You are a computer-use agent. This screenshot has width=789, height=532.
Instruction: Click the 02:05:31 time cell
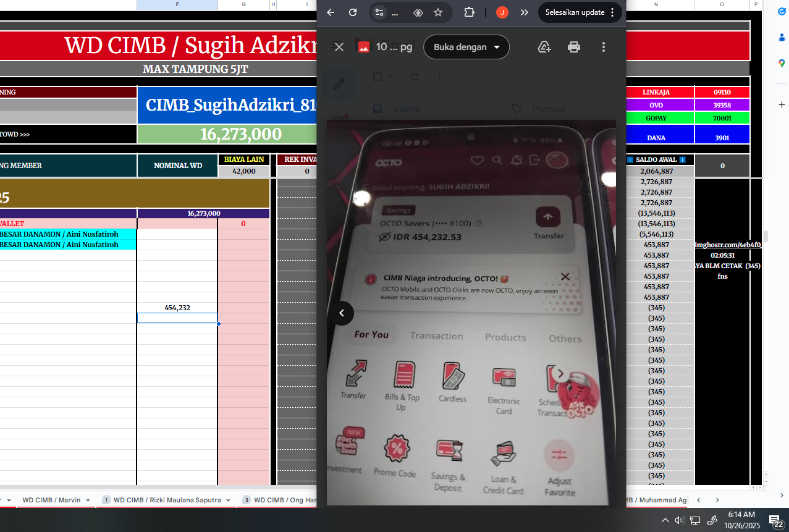pyautogui.click(x=722, y=255)
